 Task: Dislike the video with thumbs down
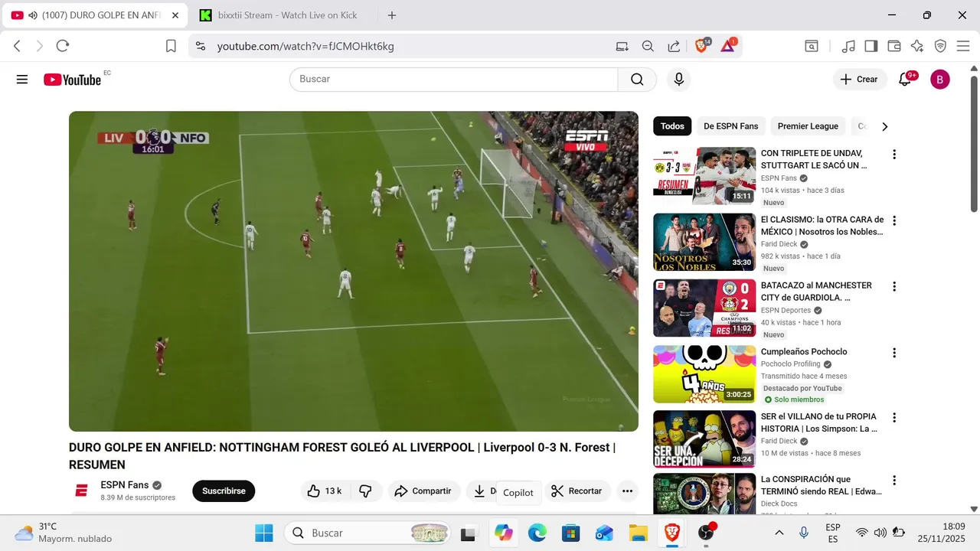365,491
